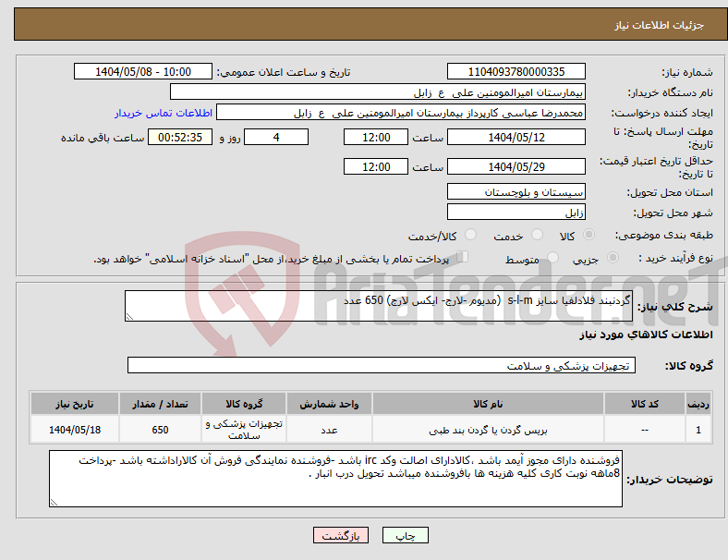Click the remaining time 00:52:35 field
The image size is (728, 560).
(180, 138)
